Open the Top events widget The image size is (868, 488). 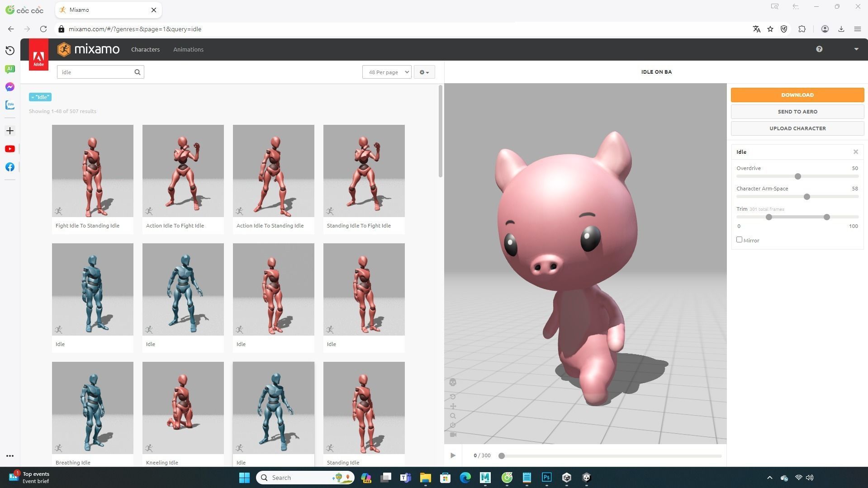[x=30, y=478]
